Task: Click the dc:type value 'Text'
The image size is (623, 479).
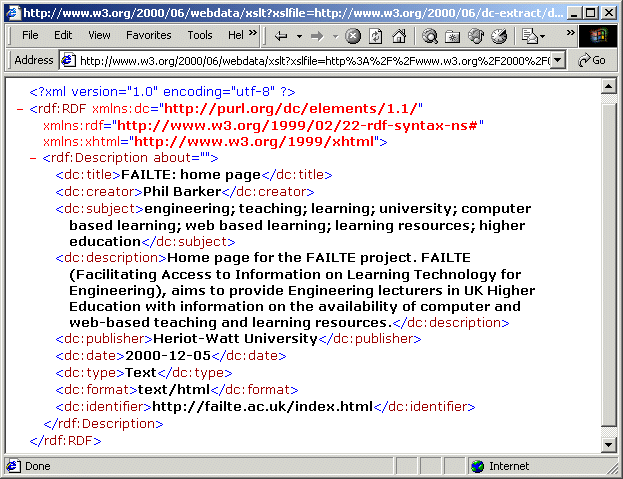Action: (141, 373)
